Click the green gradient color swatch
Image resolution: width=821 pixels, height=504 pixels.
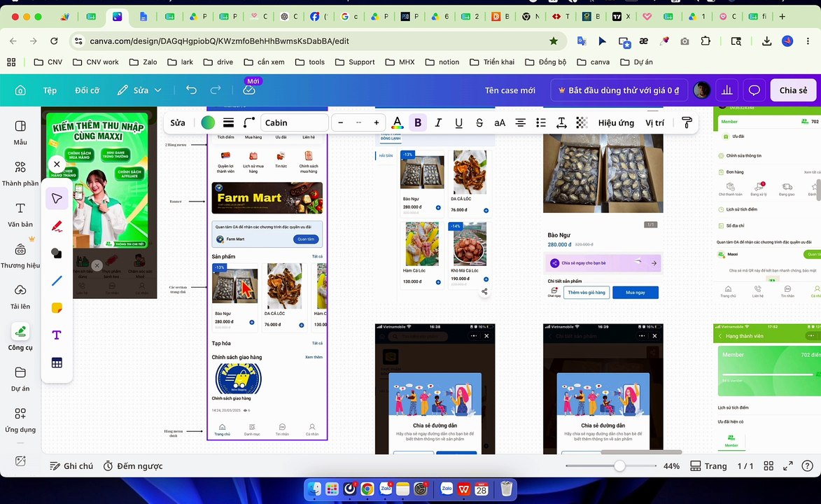(x=208, y=122)
